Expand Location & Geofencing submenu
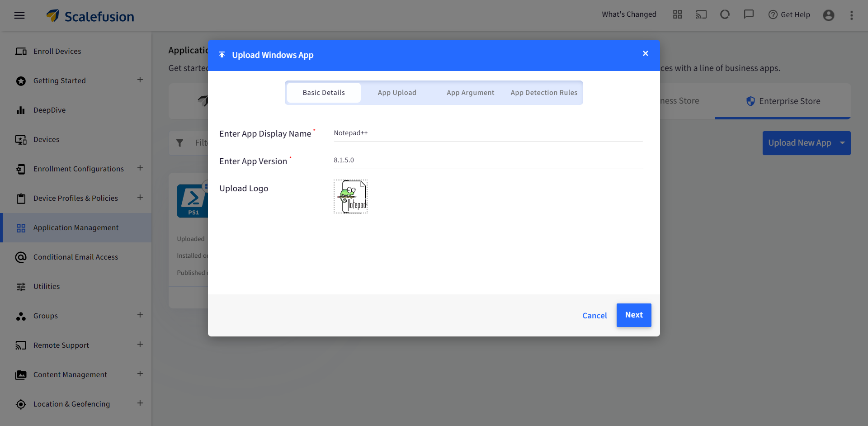 click(x=140, y=403)
